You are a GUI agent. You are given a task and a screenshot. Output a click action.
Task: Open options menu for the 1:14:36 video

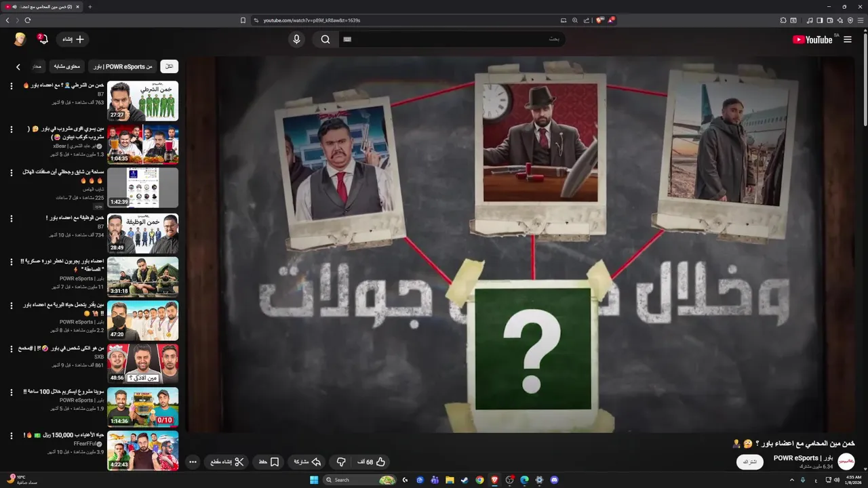[x=12, y=392]
